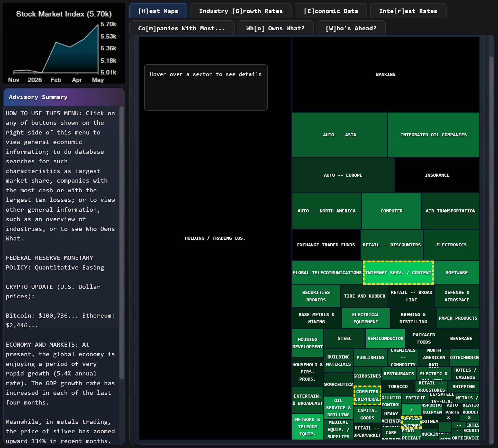Screen dimensions: 498x448
Task: Select the Banking sector tile
Action: (x=385, y=74)
